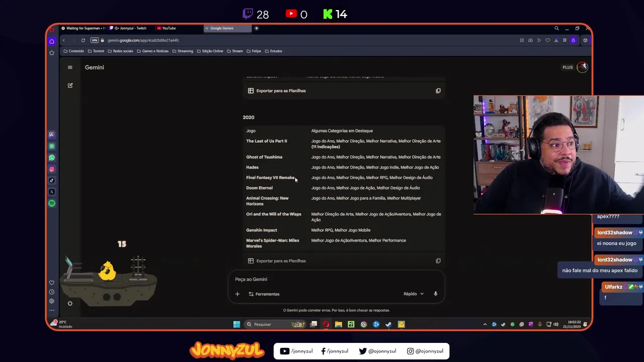Take a snapshot with camera toolbar icon
The image size is (644, 362).
point(530,40)
